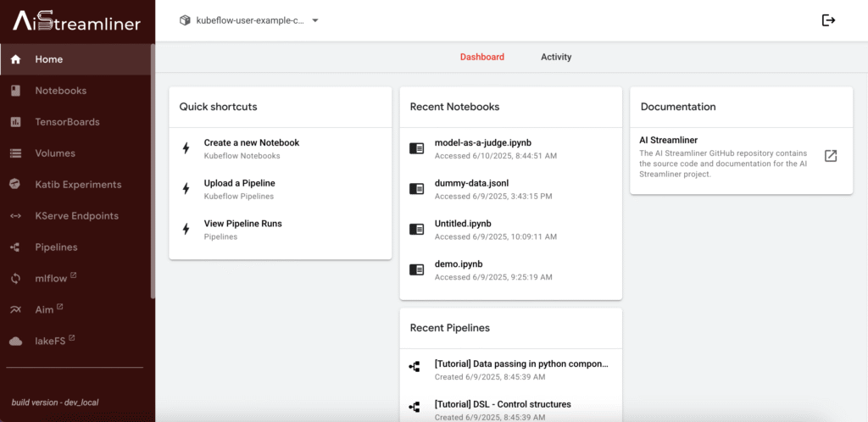This screenshot has width=868, height=422.
Task: Click the Katib Experiments icon in sidebar
Action: [15, 184]
